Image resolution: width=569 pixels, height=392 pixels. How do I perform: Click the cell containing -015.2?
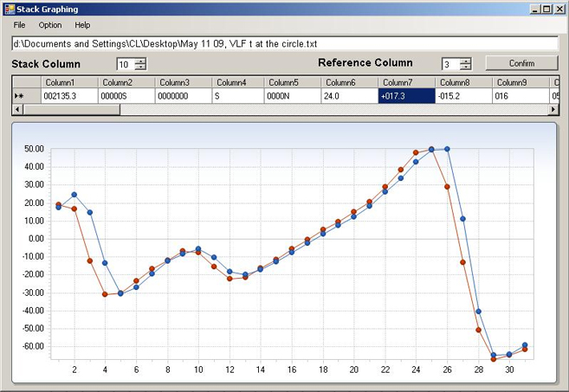tap(462, 96)
